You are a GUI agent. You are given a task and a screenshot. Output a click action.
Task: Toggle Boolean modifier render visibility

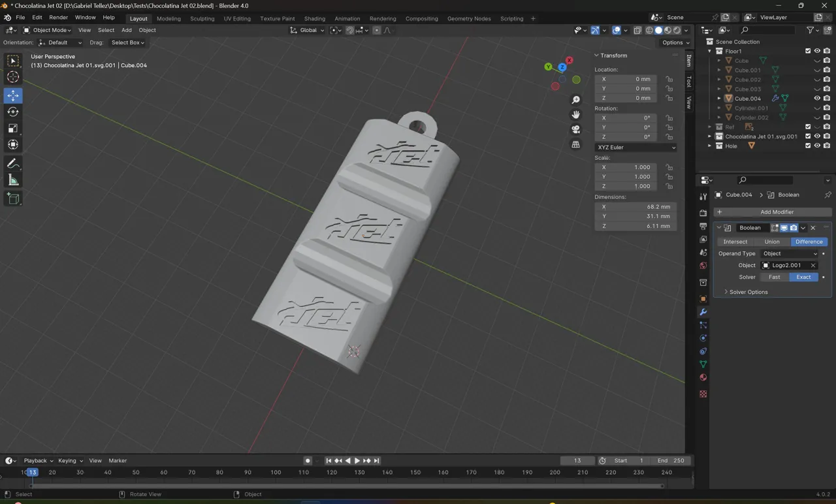[794, 228]
